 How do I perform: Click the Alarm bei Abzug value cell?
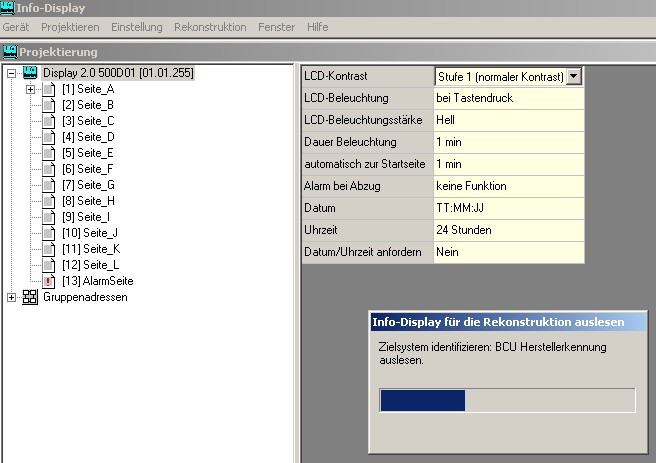point(507,186)
